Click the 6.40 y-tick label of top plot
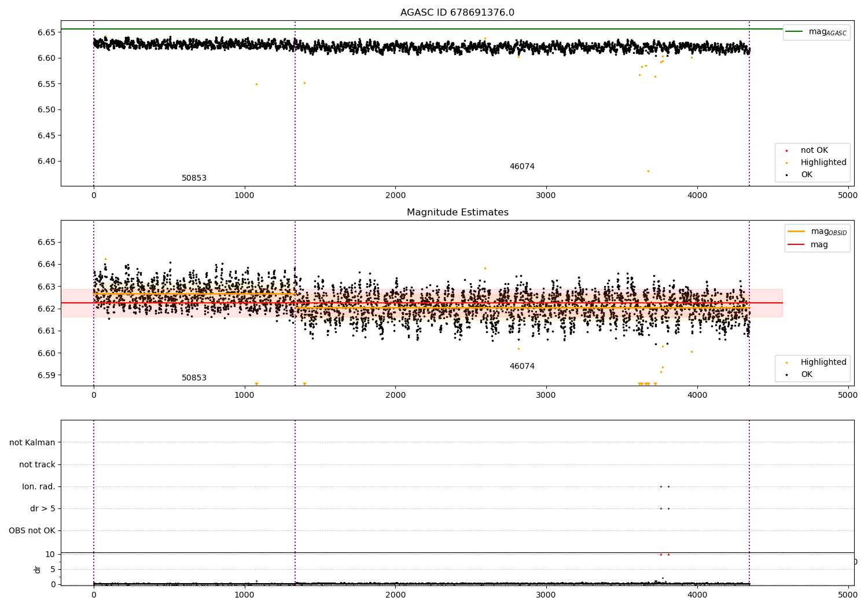Viewport: 868px width, 608px height. (46, 161)
